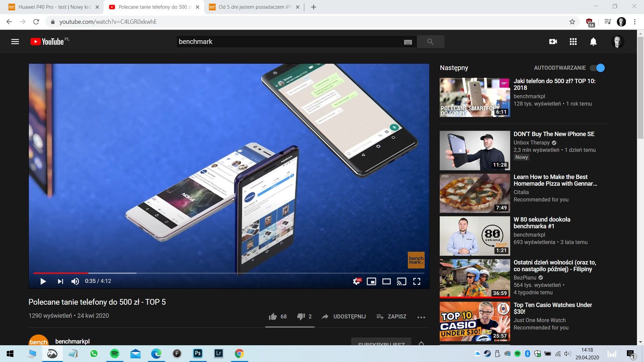
Task: Open the Mail app from taskbar
Action: coord(136,354)
